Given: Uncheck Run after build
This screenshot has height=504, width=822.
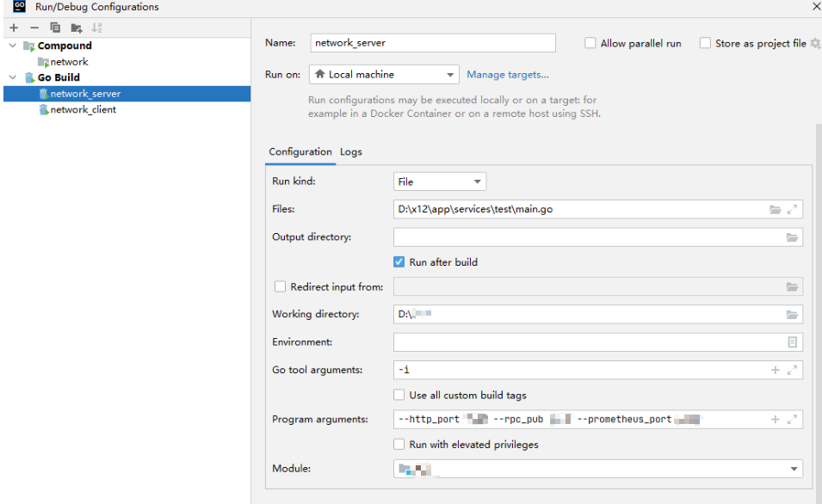Looking at the screenshot, I should [x=399, y=262].
